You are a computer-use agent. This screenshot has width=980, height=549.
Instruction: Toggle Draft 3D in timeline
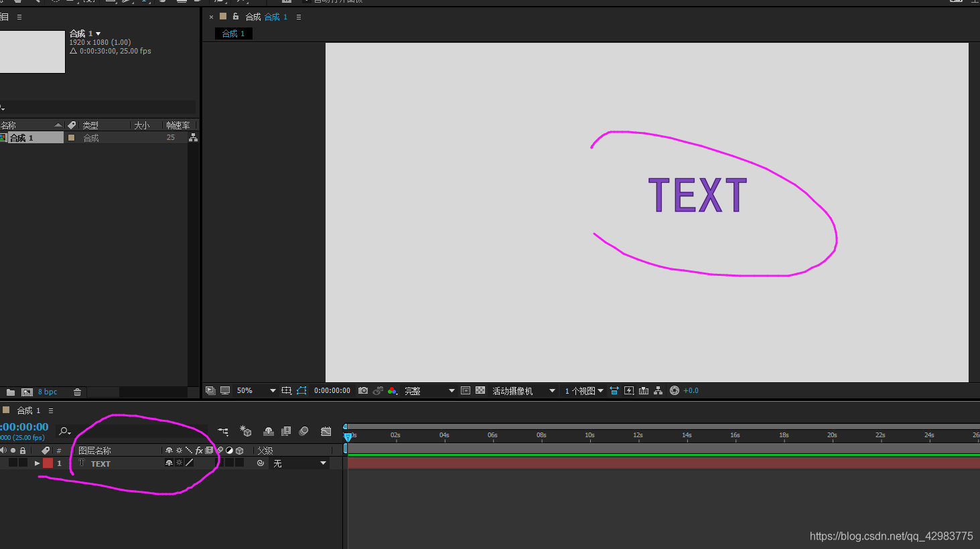(x=246, y=432)
